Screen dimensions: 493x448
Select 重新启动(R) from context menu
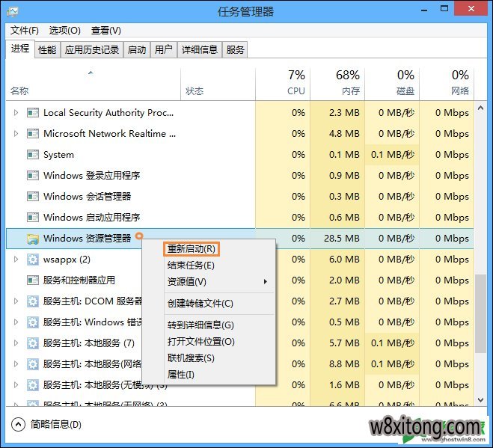192,248
